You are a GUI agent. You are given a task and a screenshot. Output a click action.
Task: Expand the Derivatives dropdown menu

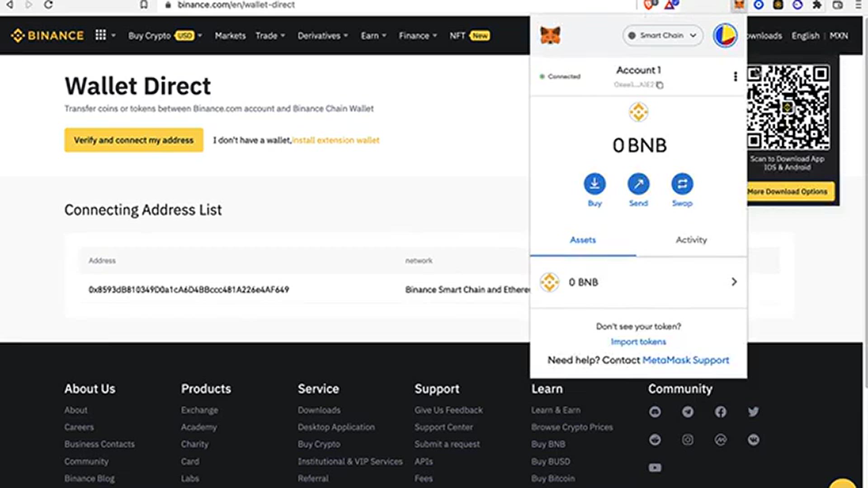coord(322,35)
